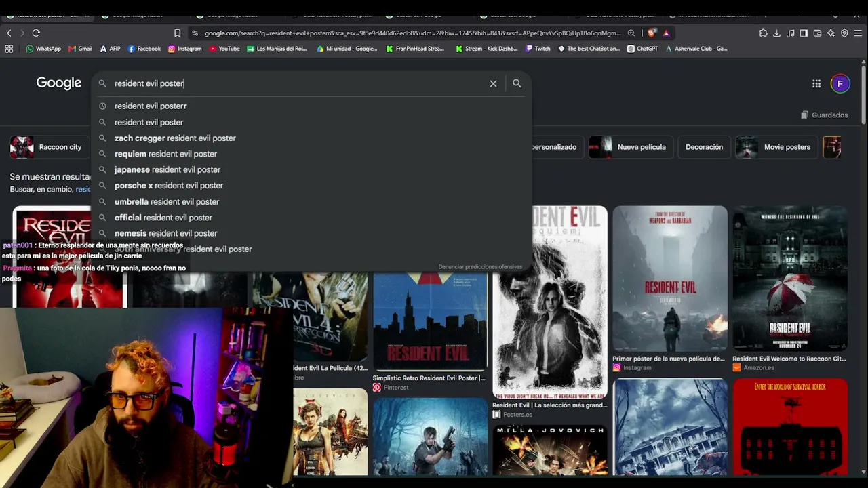
Task: Select suggestion "official resident evil poster"
Action: 312,217
